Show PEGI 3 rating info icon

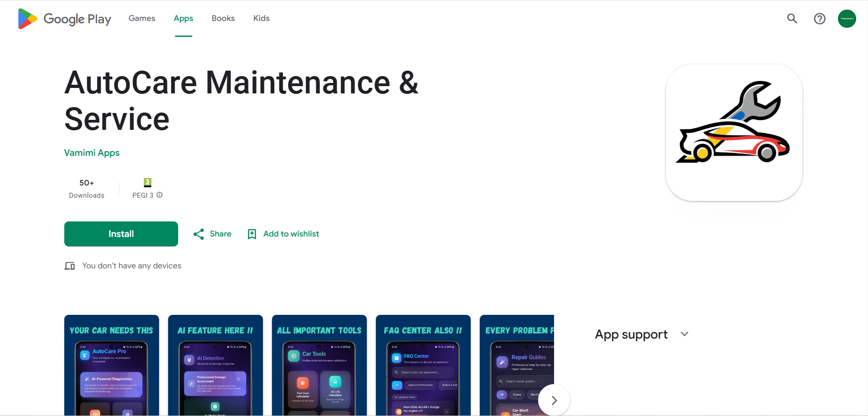click(x=159, y=195)
